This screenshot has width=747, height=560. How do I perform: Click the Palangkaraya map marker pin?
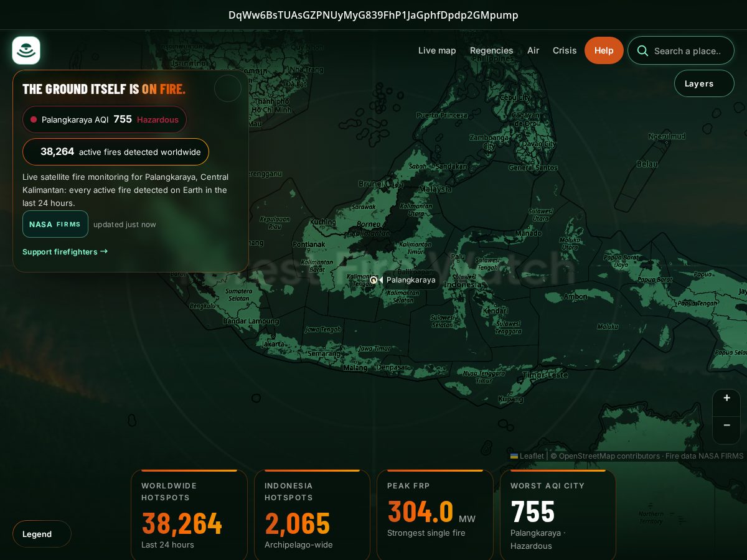[374, 280]
